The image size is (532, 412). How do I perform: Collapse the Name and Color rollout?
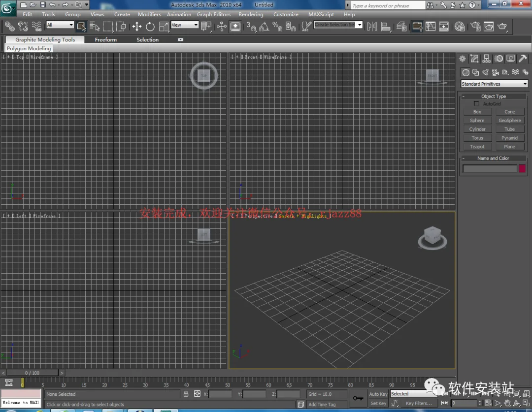[x=494, y=158]
